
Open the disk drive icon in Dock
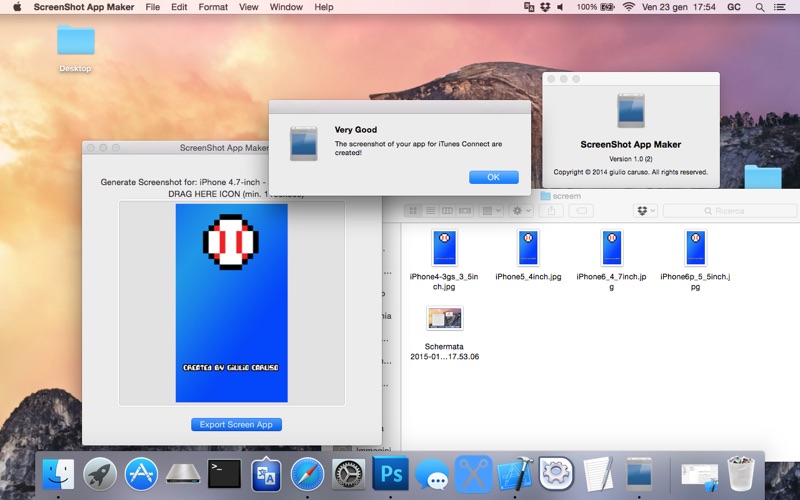click(183, 474)
